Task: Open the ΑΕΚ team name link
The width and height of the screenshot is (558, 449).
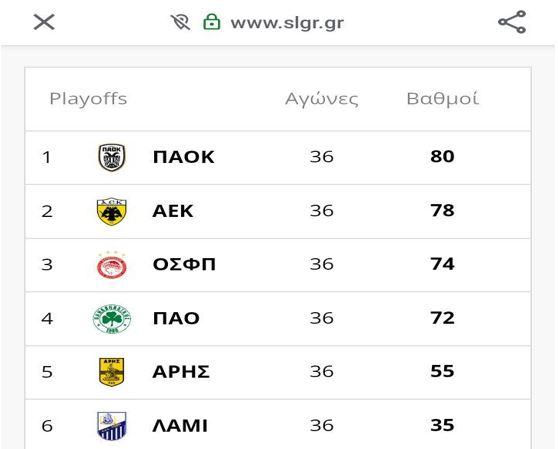Action: pos(173,211)
